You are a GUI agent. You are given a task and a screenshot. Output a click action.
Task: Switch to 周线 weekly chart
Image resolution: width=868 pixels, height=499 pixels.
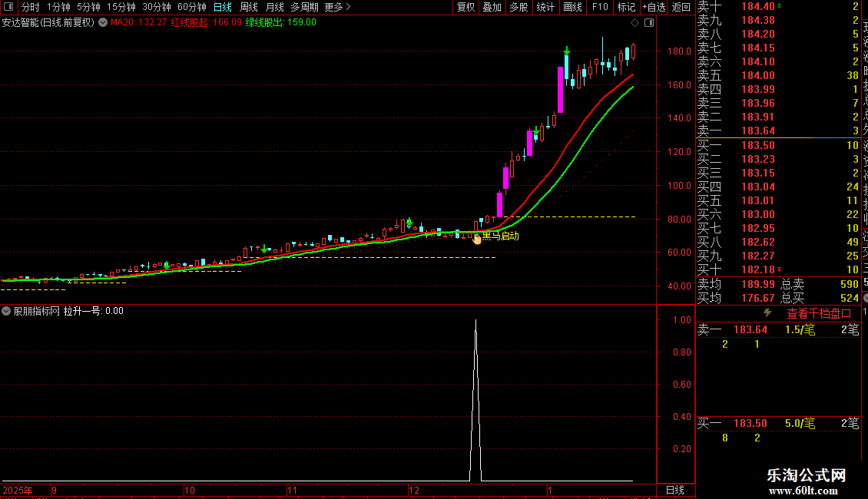(249, 7)
